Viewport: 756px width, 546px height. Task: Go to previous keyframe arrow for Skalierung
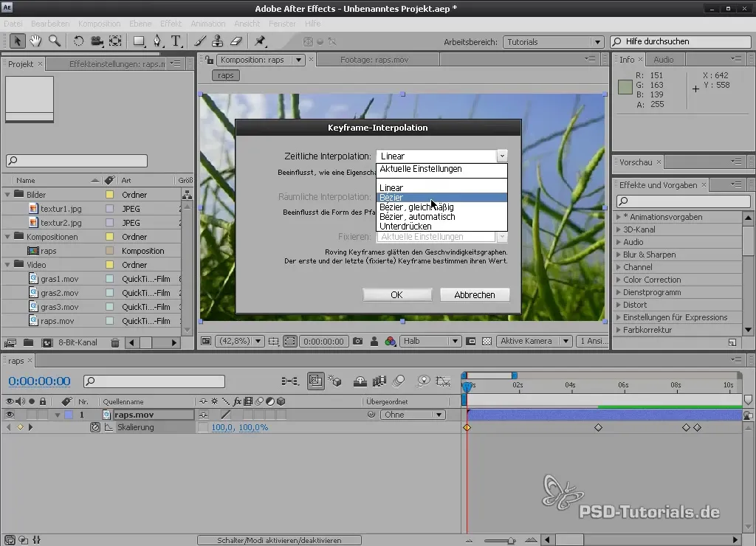tap(8, 427)
